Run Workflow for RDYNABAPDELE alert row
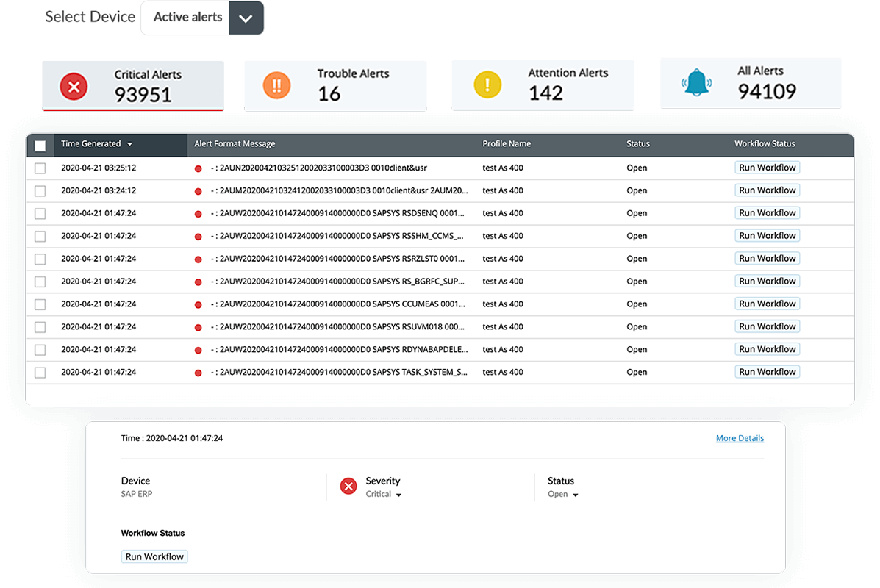The width and height of the screenshot is (880, 588). pyautogui.click(x=768, y=349)
